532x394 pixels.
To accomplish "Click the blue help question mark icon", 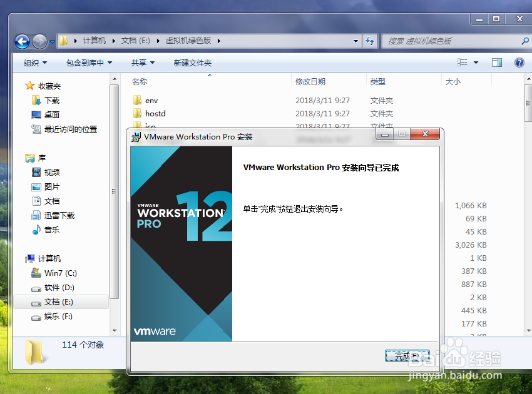I will click(x=519, y=63).
